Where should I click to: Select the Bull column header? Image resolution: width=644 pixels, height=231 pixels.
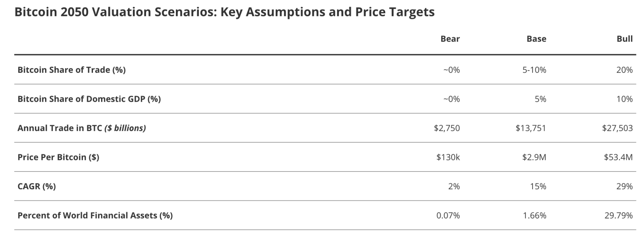624,39
